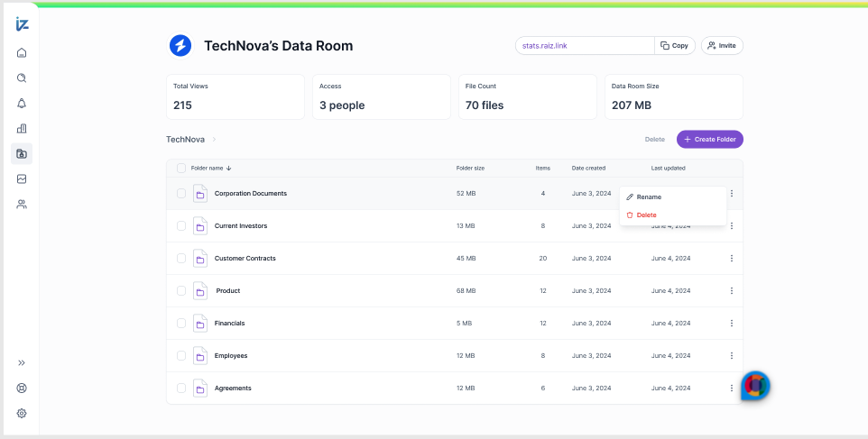Click the help lifebuoy icon in sidebar
The image size is (868, 439).
tap(22, 388)
